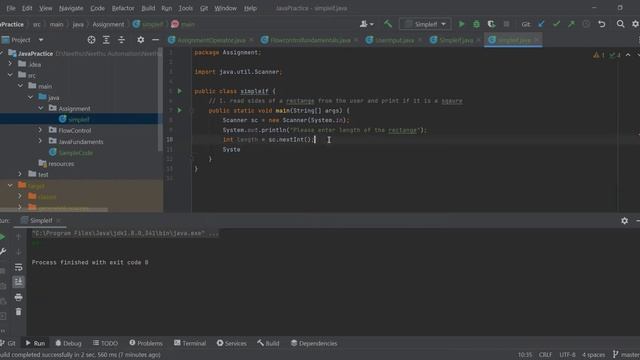Open the Terminal tool window
Viewport: 640px width, 360px height.
tap(190, 343)
